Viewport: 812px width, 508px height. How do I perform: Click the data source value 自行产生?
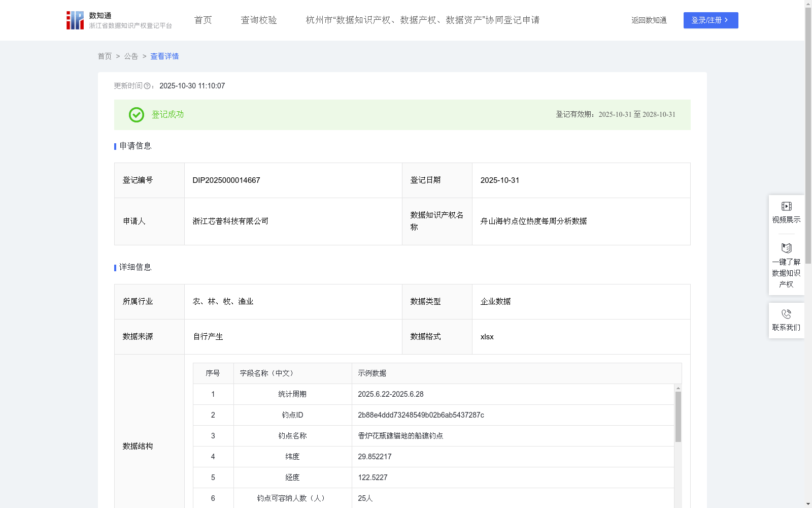tap(208, 337)
